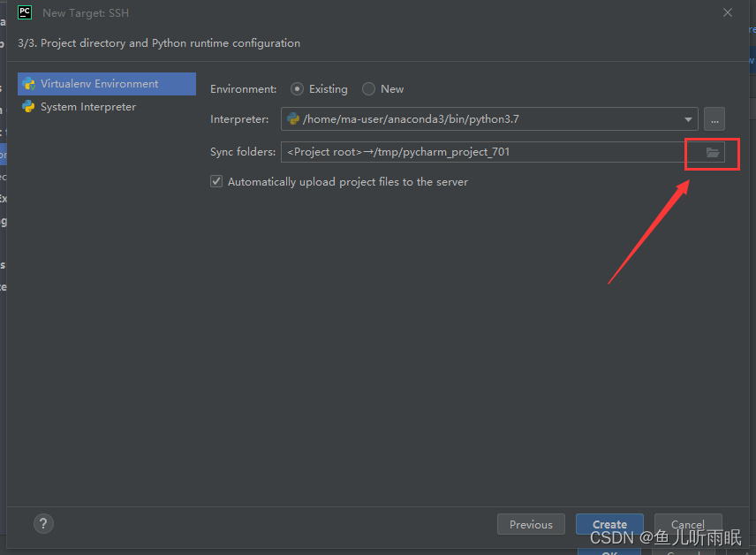
Task: Open the help question mark icon
Action: pos(42,523)
